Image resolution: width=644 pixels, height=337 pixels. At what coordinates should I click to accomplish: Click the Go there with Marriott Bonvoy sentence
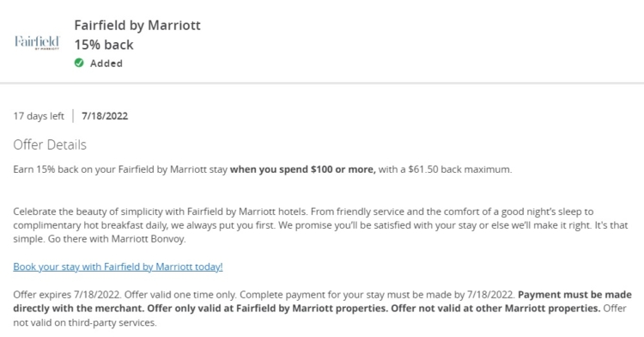point(117,239)
